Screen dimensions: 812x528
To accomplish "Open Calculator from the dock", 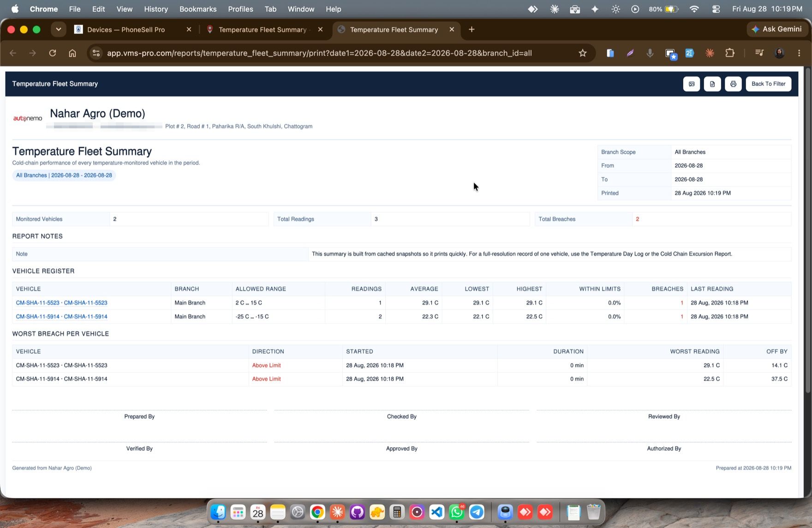I will click(397, 512).
